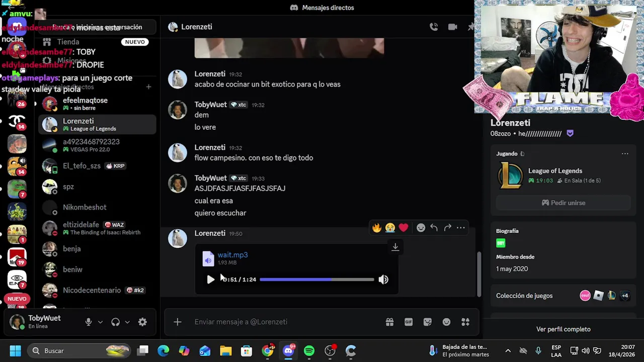644x362 pixels.
Task: Show hidden system tray icons
Action: 508,350
